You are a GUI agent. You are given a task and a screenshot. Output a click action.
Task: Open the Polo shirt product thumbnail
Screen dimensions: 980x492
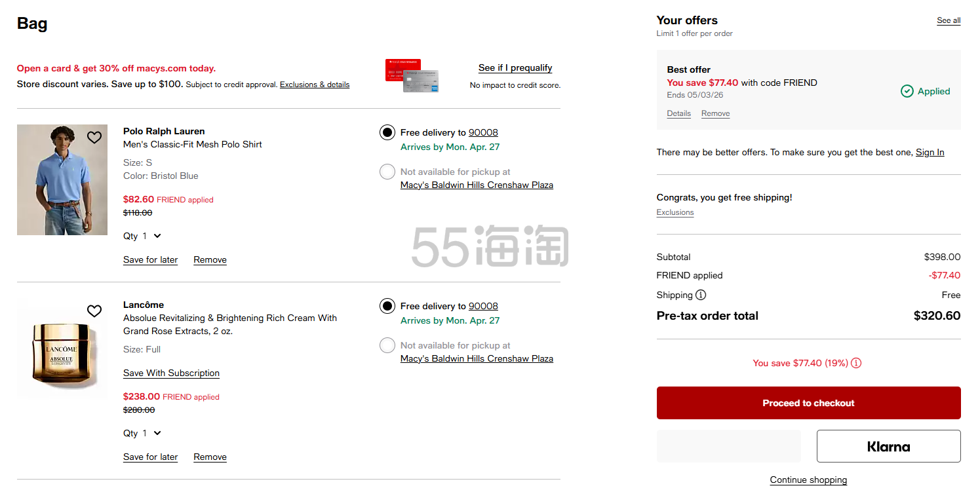[62, 180]
